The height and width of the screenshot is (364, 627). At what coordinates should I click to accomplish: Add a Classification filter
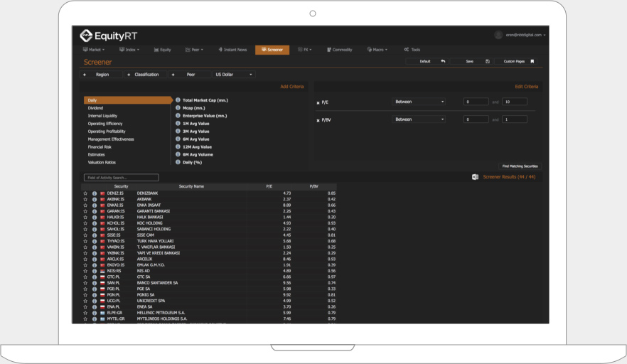click(x=145, y=75)
